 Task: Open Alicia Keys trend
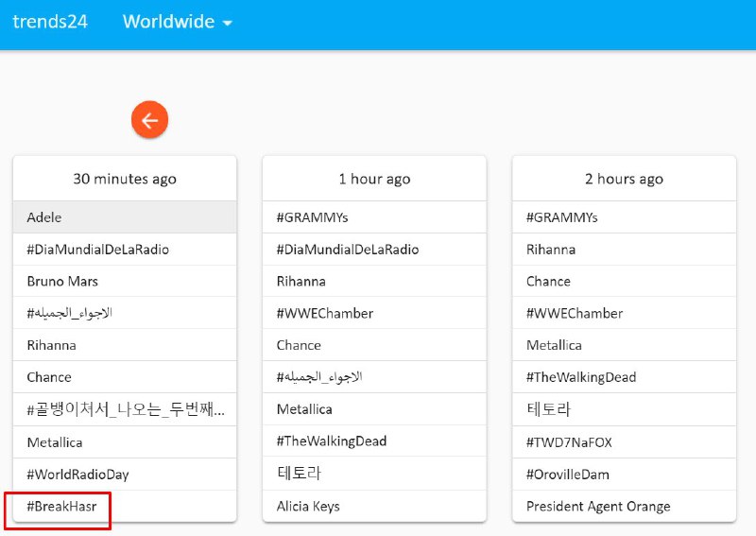[x=308, y=507]
